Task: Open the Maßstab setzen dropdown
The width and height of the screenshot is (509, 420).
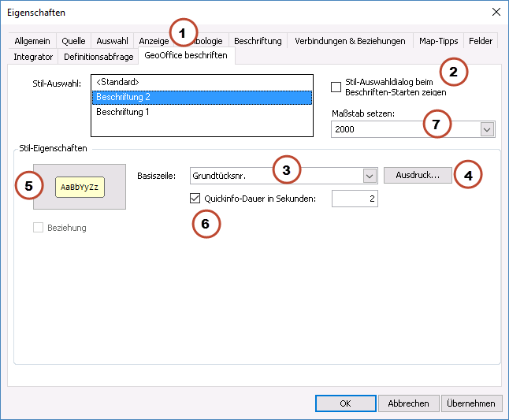Action: 487,129
